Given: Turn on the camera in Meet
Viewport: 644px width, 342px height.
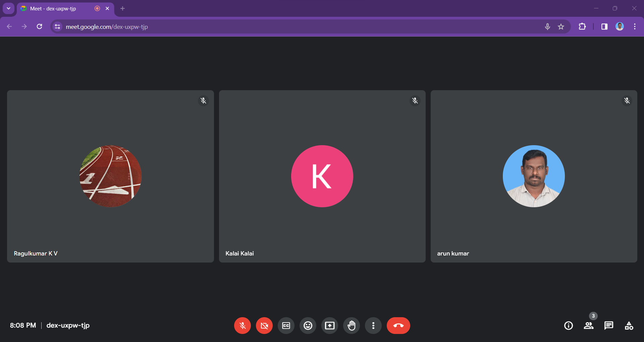Looking at the screenshot, I should click(x=264, y=326).
